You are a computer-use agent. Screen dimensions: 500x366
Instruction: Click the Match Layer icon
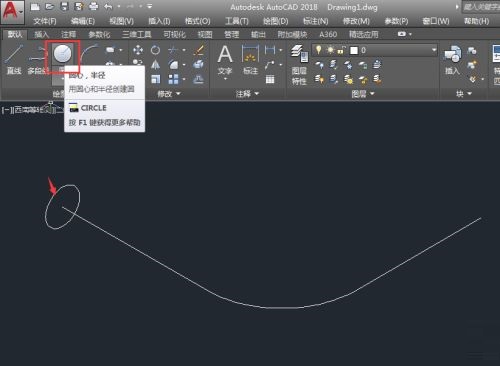(377, 79)
